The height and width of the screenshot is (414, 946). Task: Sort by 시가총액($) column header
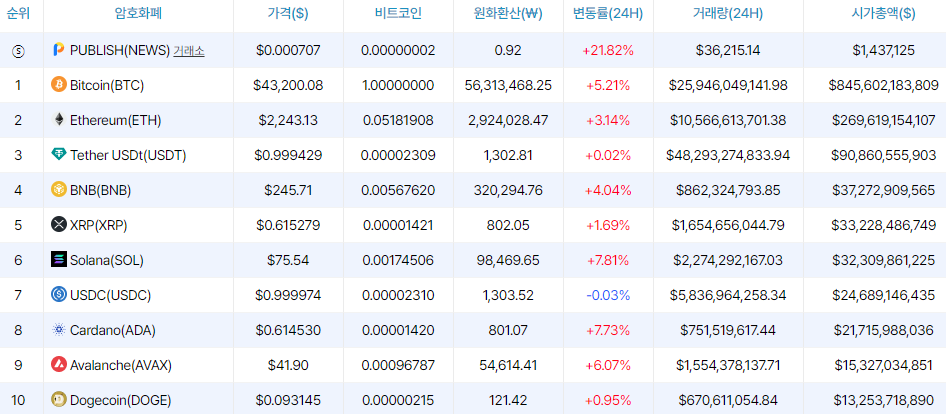tap(883, 14)
